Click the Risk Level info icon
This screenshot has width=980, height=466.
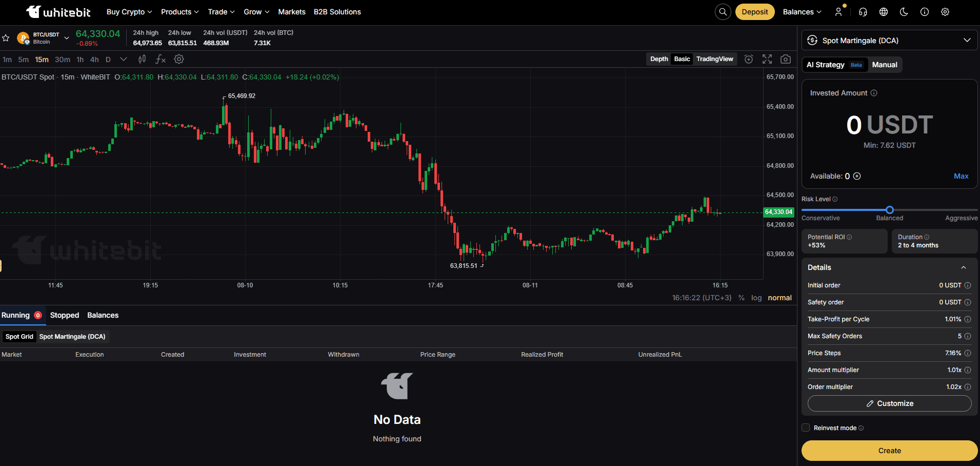point(835,199)
